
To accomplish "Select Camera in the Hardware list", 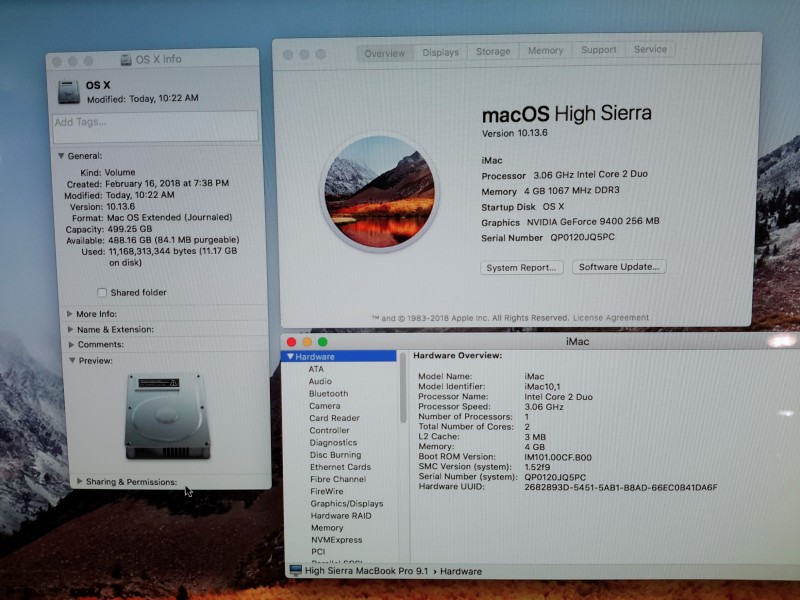I will coord(324,406).
